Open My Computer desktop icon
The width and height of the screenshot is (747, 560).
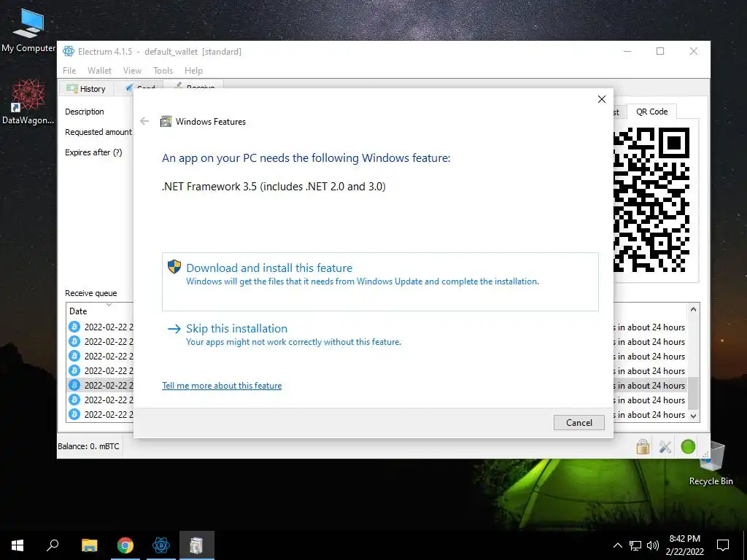(x=28, y=29)
